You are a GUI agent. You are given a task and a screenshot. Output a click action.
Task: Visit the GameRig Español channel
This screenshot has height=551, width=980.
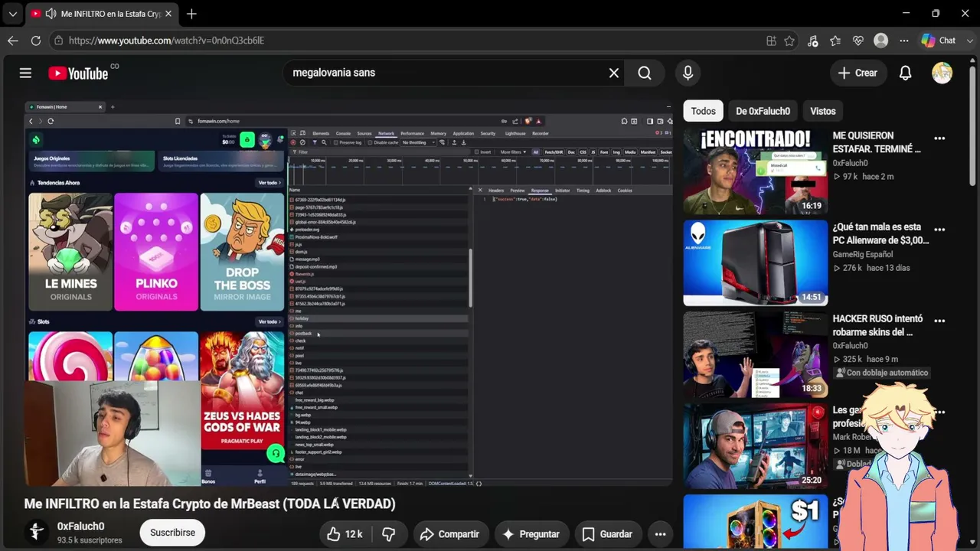(863, 254)
